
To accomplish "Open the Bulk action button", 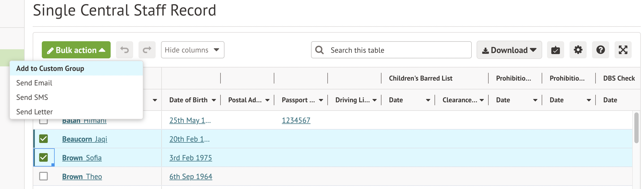I will [76, 50].
